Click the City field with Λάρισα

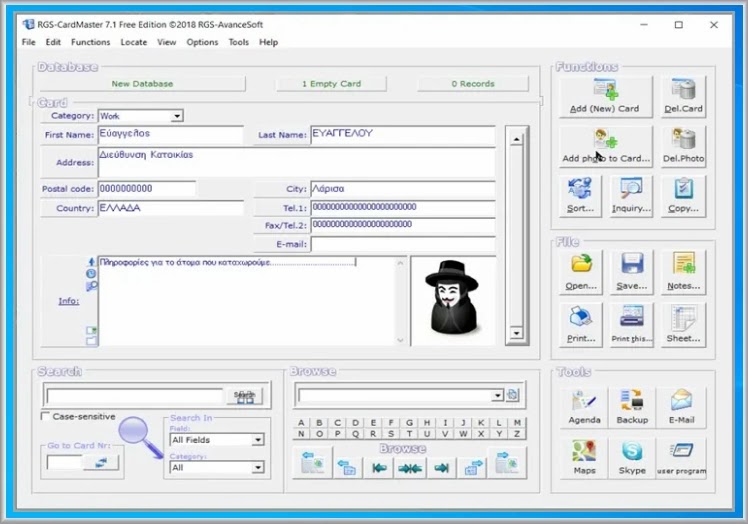point(403,189)
